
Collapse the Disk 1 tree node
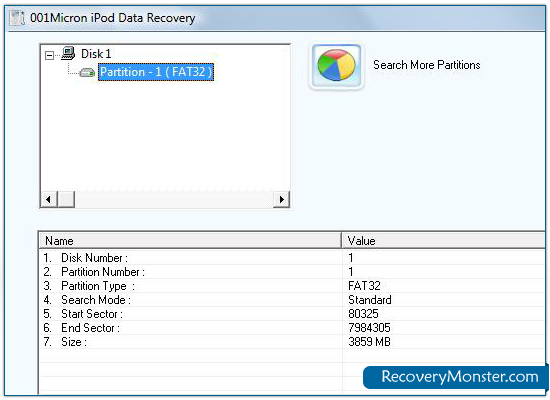coord(49,55)
